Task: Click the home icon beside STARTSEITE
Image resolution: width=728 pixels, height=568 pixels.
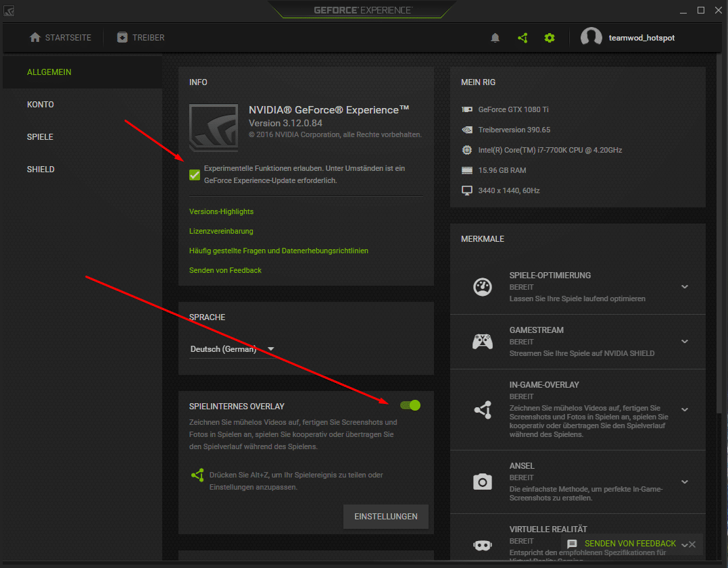Action: (x=35, y=37)
